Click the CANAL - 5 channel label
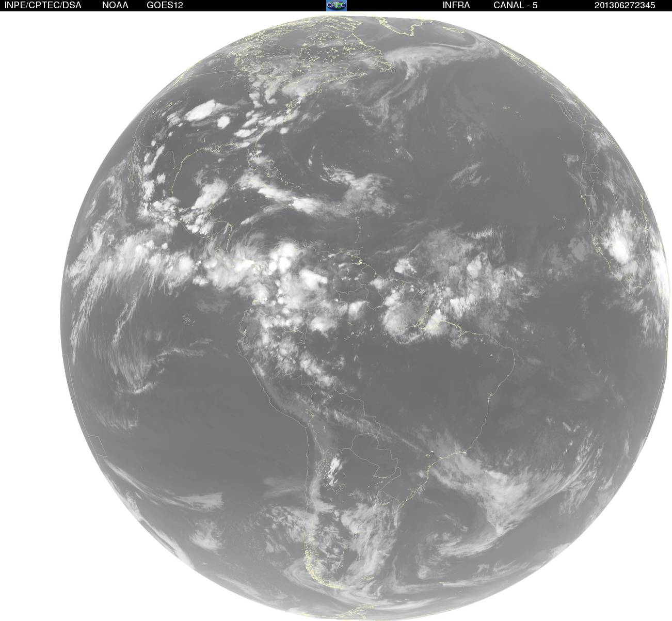The height and width of the screenshot is (621, 672). (516, 5)
